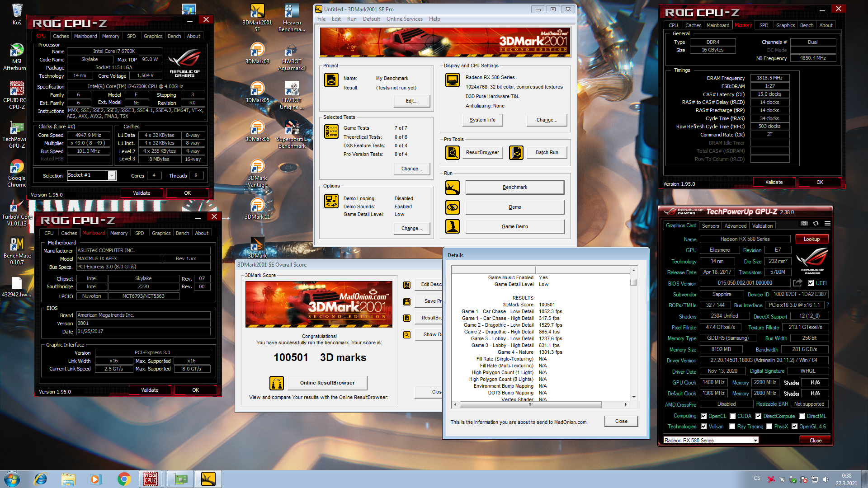Toggle the OpenGL 4.6 checkbox in GPU-Z
868x488 pixels.
[794, 427]
